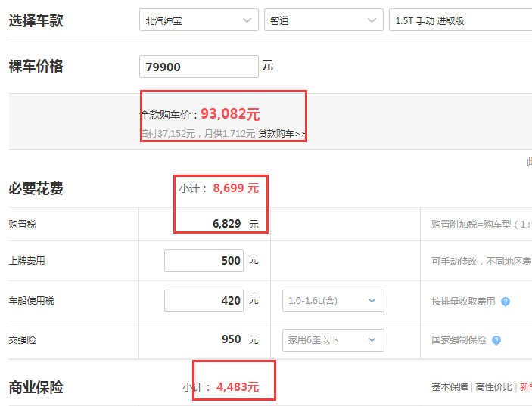Click the 车船使用税 input field showing 420
The image size is (532, 406).
tap(204, 301)
